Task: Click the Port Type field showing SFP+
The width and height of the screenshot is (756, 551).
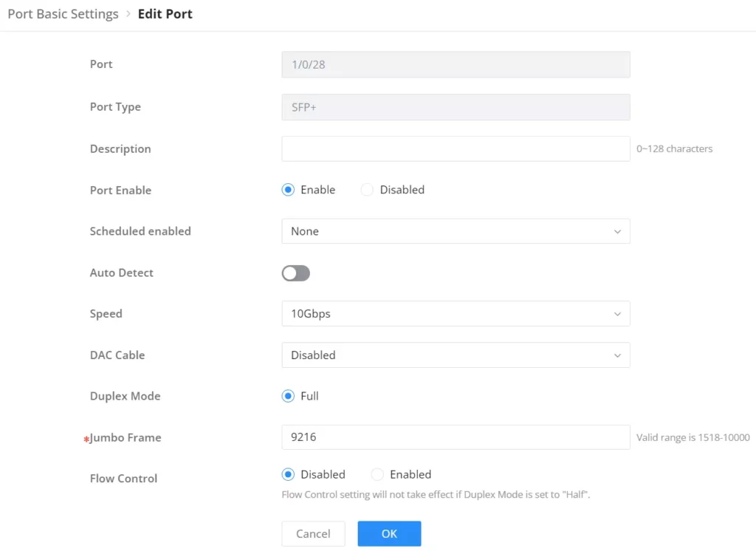Action: [456, 107]
